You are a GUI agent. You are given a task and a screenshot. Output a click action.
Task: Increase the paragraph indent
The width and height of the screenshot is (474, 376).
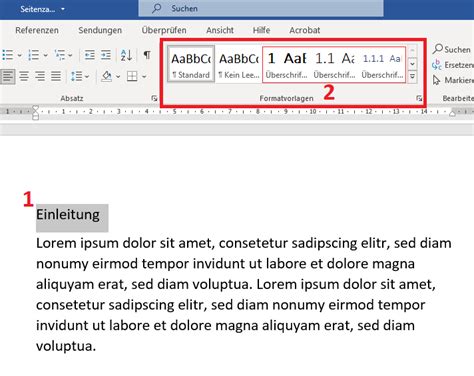(106, 55)
